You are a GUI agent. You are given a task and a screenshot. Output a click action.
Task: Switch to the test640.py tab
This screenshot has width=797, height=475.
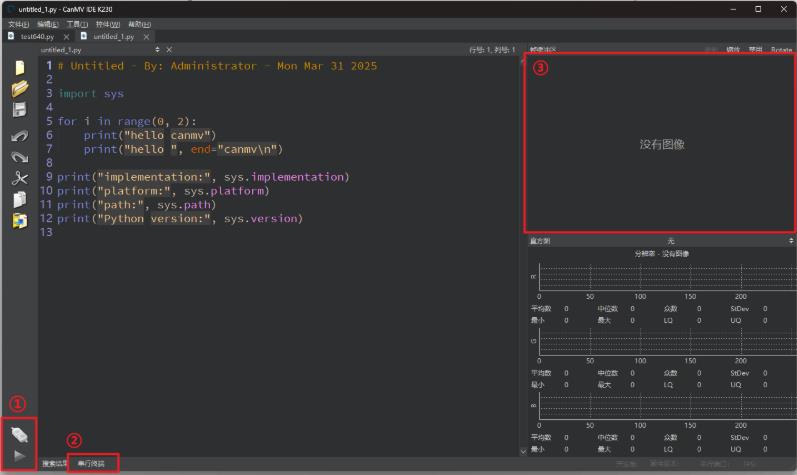38,37
